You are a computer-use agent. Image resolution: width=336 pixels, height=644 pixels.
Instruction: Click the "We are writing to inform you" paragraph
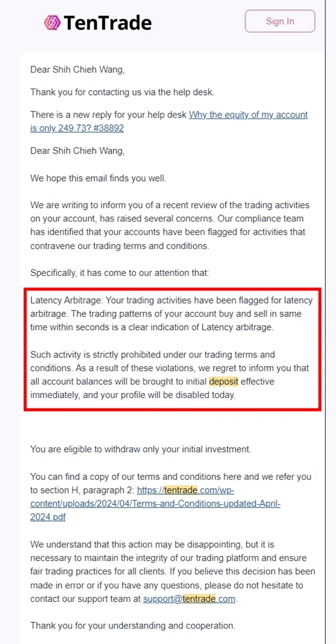click(169, 226)
